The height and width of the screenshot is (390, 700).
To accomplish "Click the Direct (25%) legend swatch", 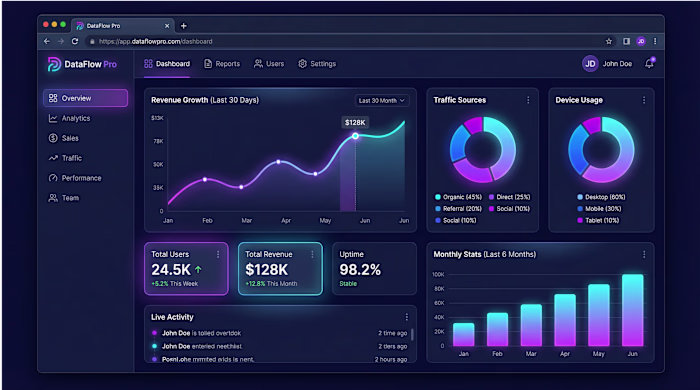I will (x=492, y=197).
